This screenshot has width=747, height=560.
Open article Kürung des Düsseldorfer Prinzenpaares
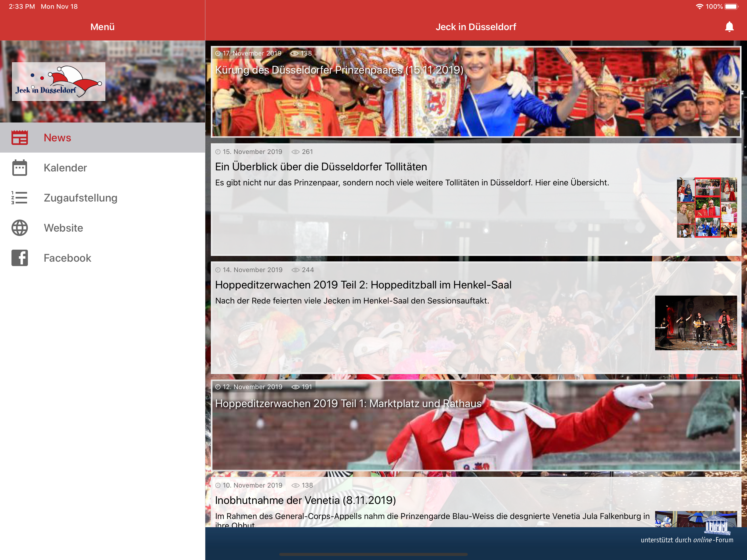[x=476, y=92]
